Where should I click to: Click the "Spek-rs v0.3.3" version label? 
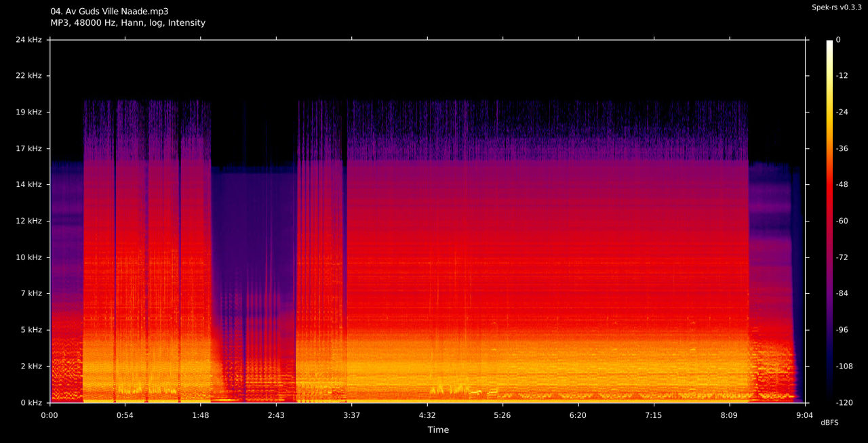click(x=836, y=7)
